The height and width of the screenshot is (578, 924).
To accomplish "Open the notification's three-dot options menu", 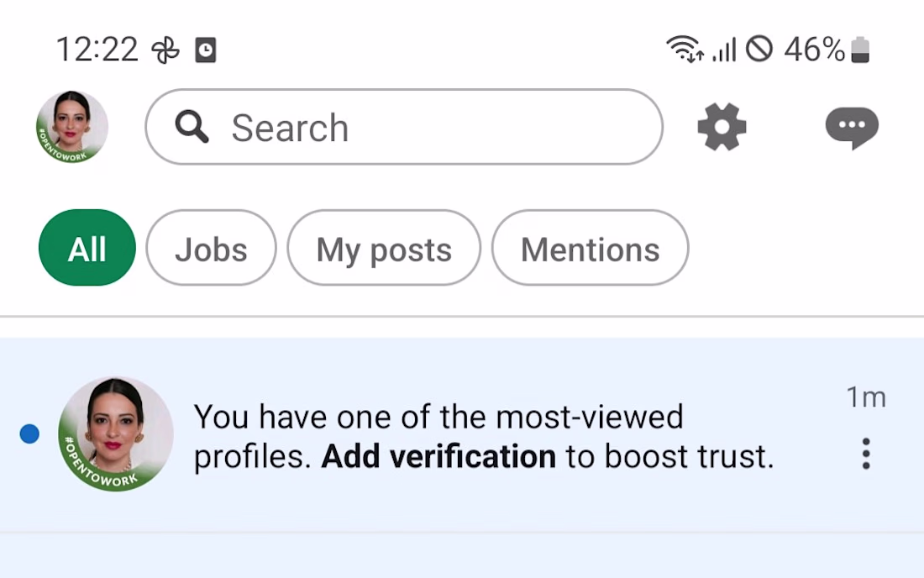I will point(866,454).
